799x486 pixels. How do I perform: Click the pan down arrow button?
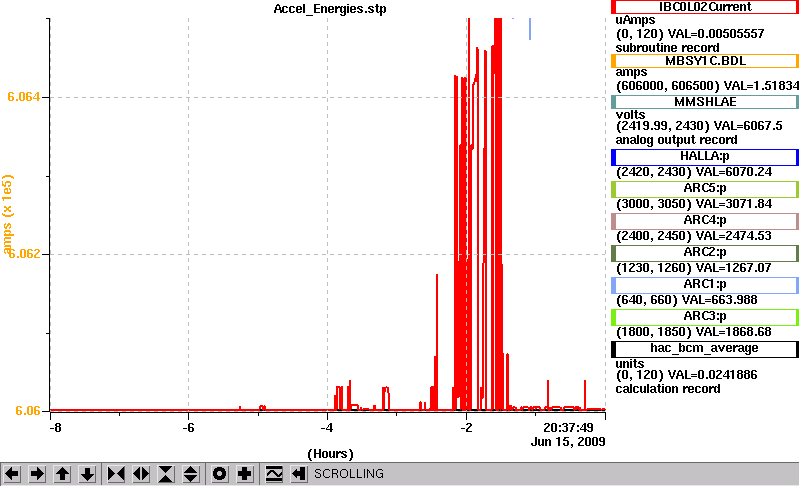[87, 474]
